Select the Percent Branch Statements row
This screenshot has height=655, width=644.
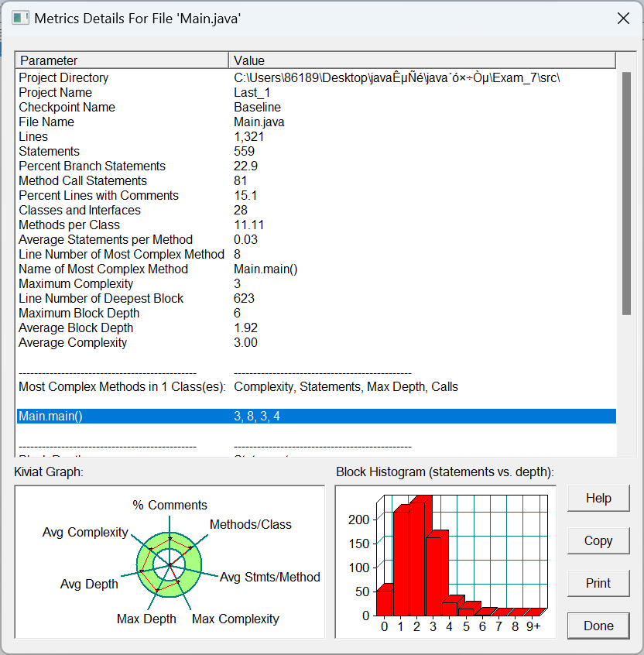coord(316,166)
